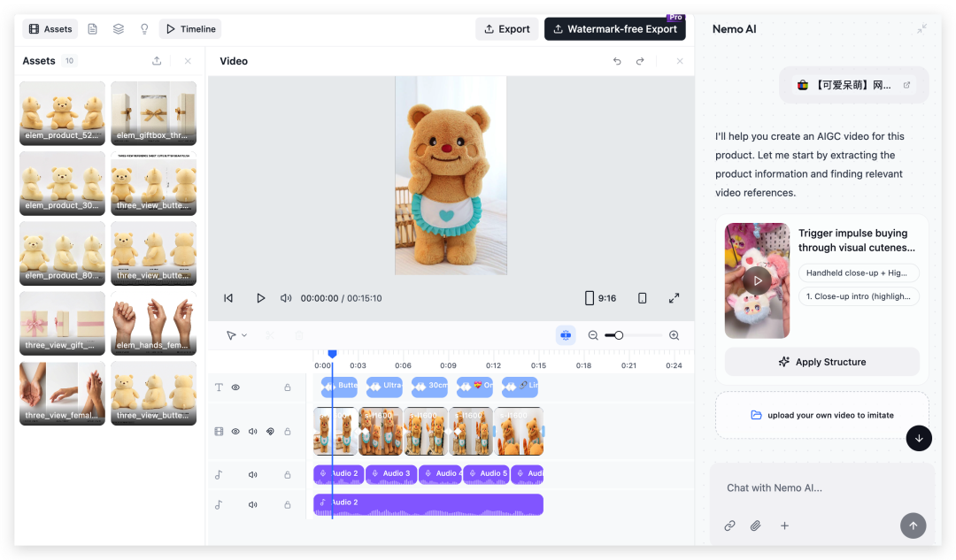The image size is (956, 560).
Task: Click the Watermark-free Export button
Action: coord(614,29)
